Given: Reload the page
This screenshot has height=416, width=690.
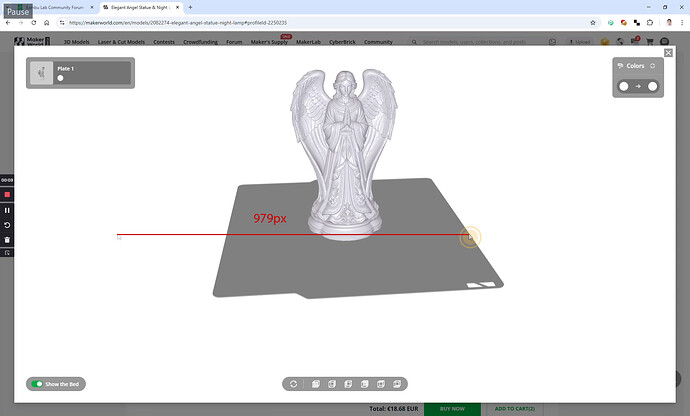Looking at the screenshot, I should [x=33, y=22].
